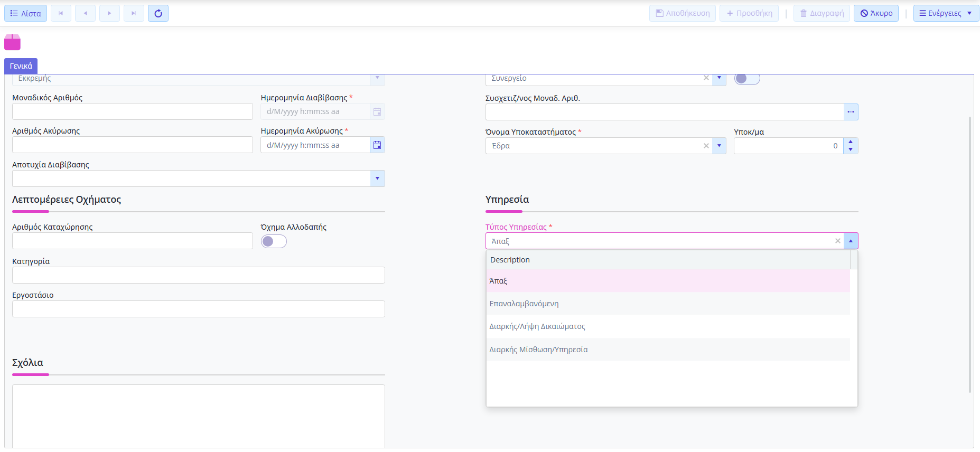Go to the next record arrow
Image resolution: width=980 pixels, height=452 pixels.
coord(109,13)
